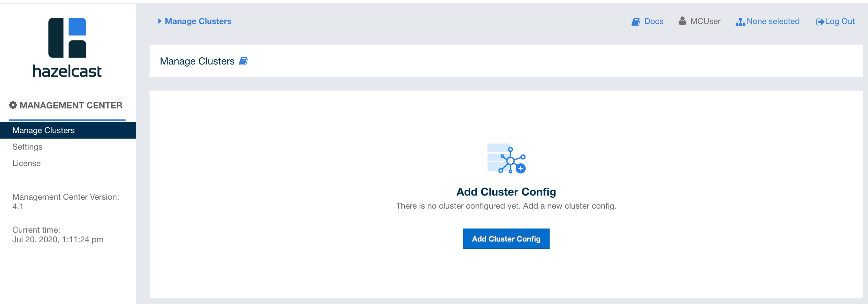Viewport: 868px width, 304px height.
Task: Open Settings from the sidebar
Action: point(27,147)
